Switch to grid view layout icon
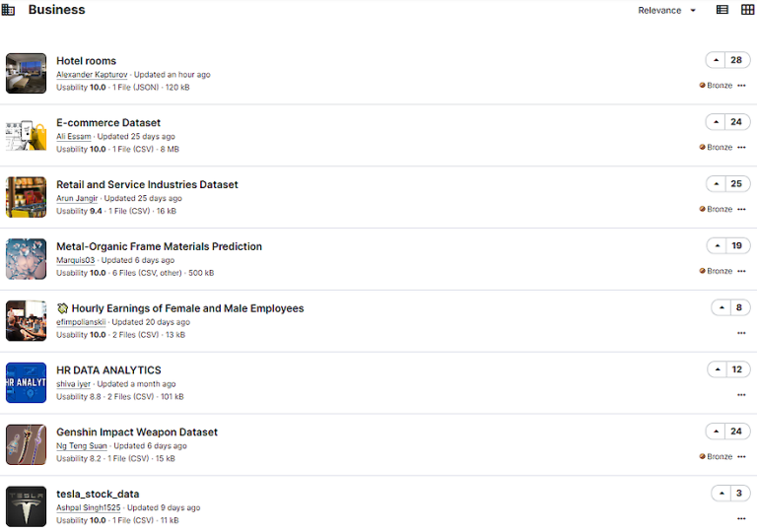Image resolution: width=757 pixels, height=532 pixels. (x=747, y=10)
